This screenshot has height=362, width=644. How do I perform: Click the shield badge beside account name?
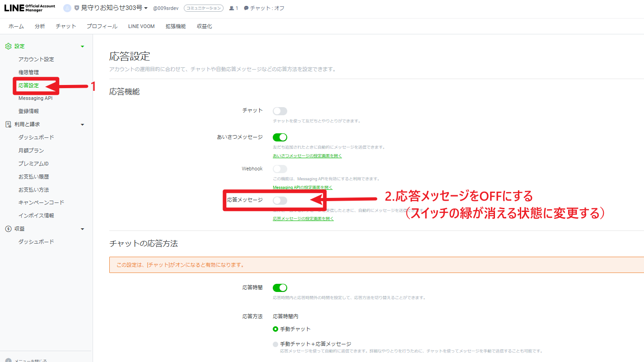(77, 8)
